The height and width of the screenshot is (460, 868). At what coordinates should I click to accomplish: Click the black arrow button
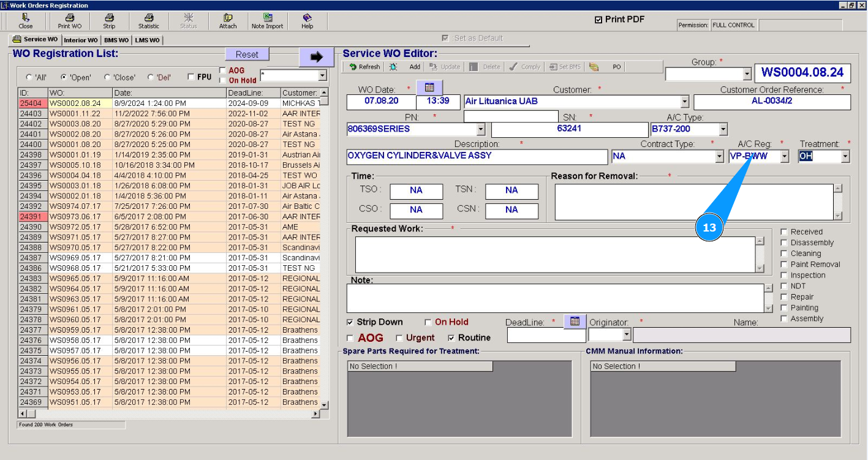point(316,57)
